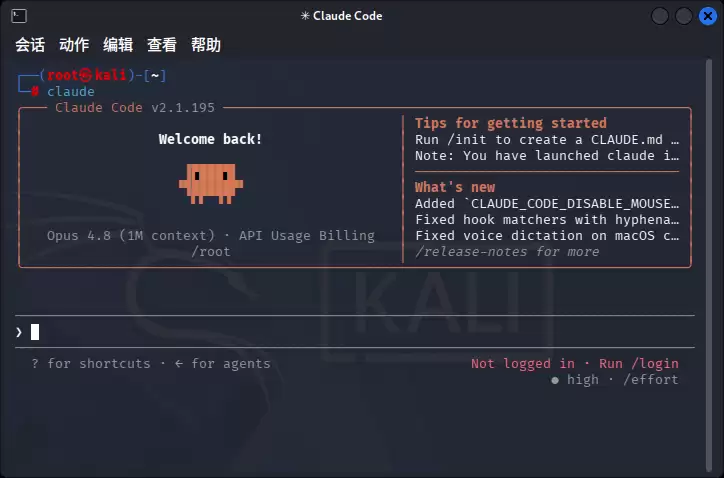Click 'Note: You have launched claude' line

pyautogui.click(x=547, y=156)
